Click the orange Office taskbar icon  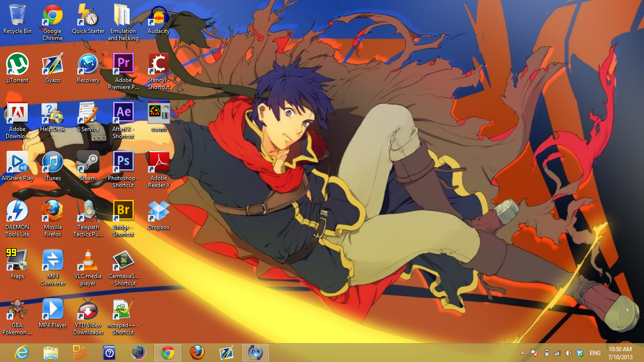[80, 353]
